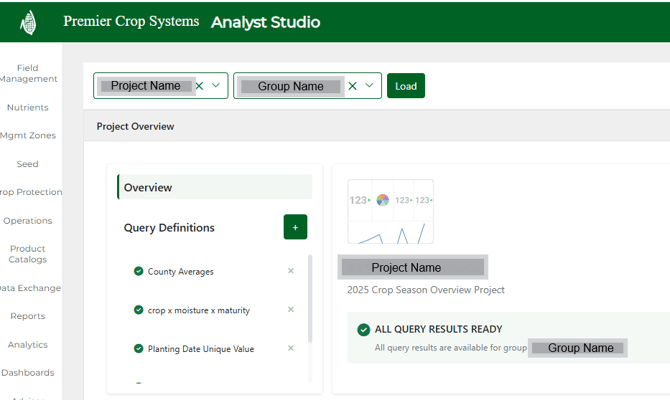Remove the crop x moisture x maturity query
Image resolution: width=670 pixels, height=400 pixels.
[x=291, y=310]
